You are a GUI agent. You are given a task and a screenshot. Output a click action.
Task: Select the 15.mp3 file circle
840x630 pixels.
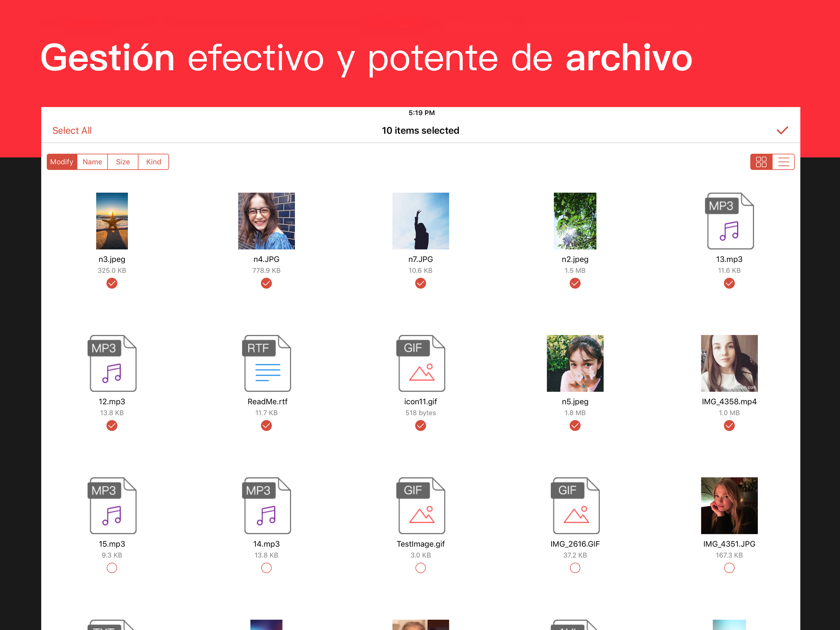point(112,568)
